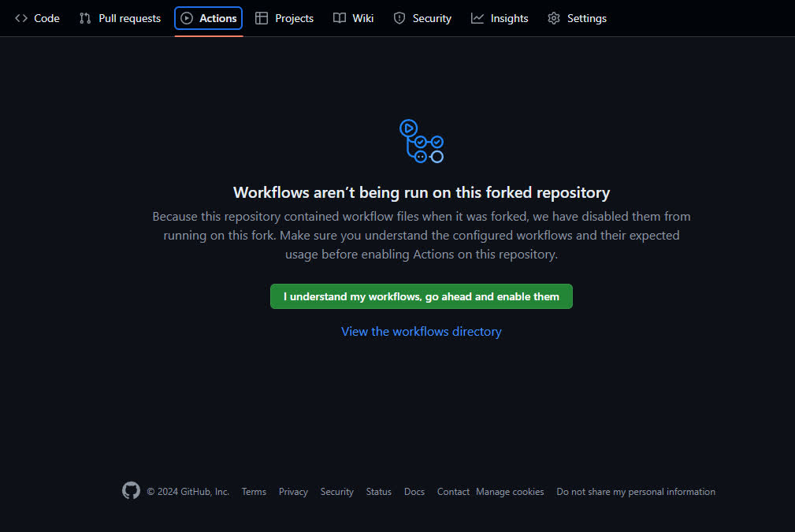Click the Security link in the footer
Screen dimensions: 795x532
(x=336, y=492)
